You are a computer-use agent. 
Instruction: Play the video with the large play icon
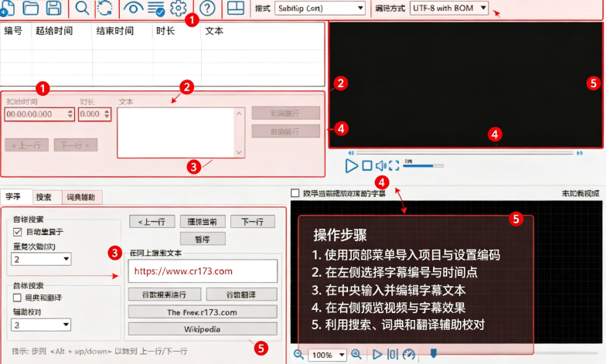point(351,165)
